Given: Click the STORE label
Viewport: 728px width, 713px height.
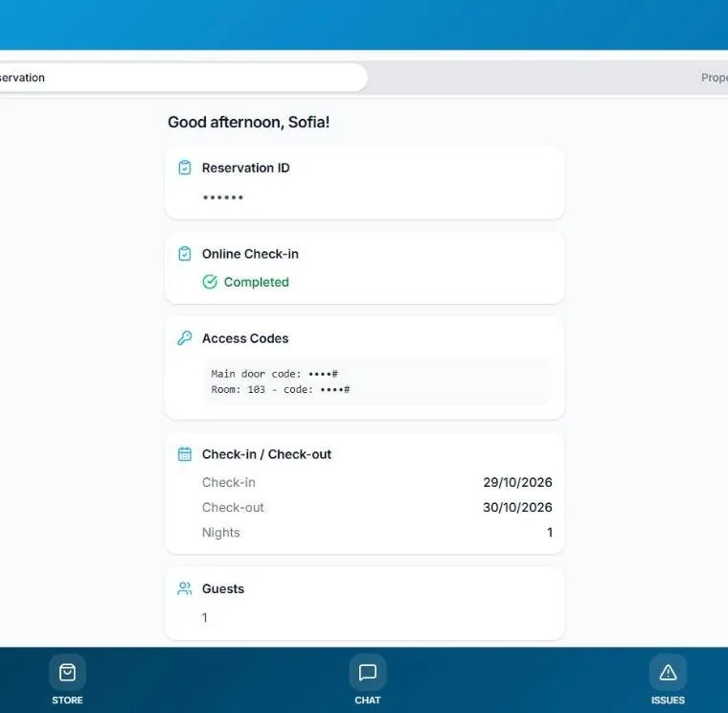Looking at the screenshot, I should pos(67,700).
